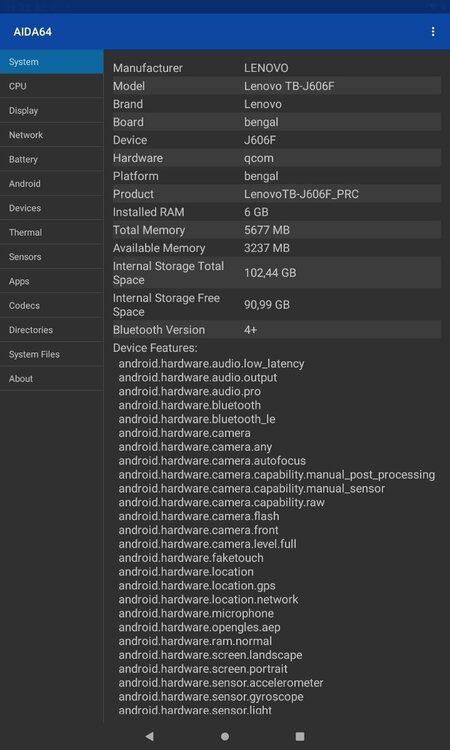
Task: Open the Devices section
Action: [52, 208]
